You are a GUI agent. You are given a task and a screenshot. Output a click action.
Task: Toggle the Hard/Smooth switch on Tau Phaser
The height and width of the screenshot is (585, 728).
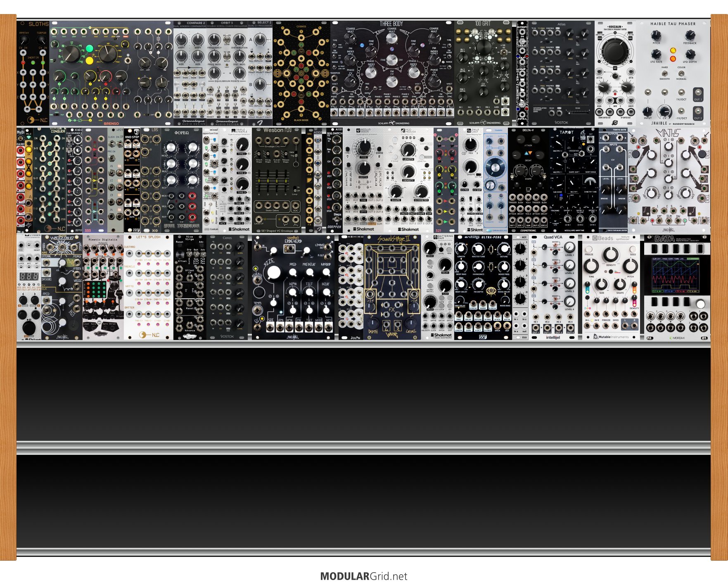point(664,73)
